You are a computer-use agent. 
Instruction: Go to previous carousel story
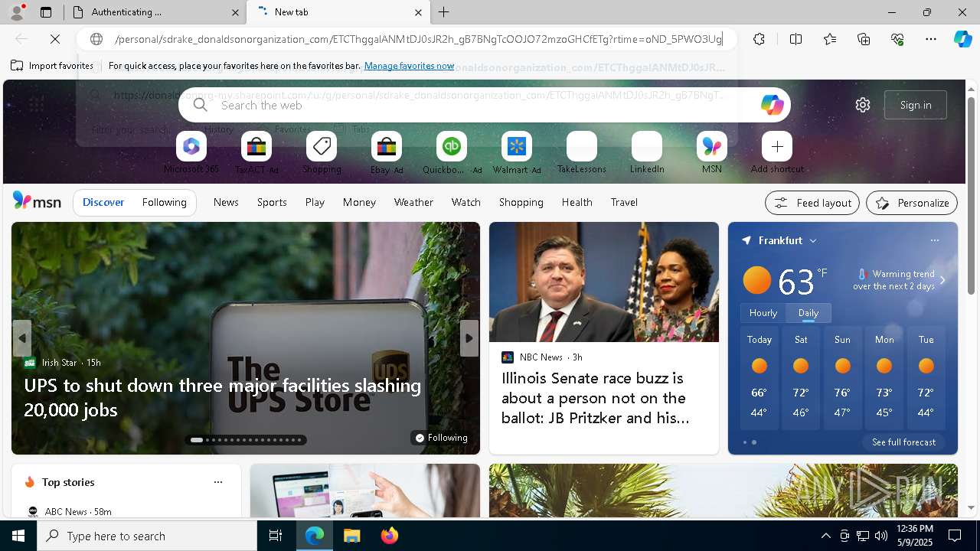22,338
